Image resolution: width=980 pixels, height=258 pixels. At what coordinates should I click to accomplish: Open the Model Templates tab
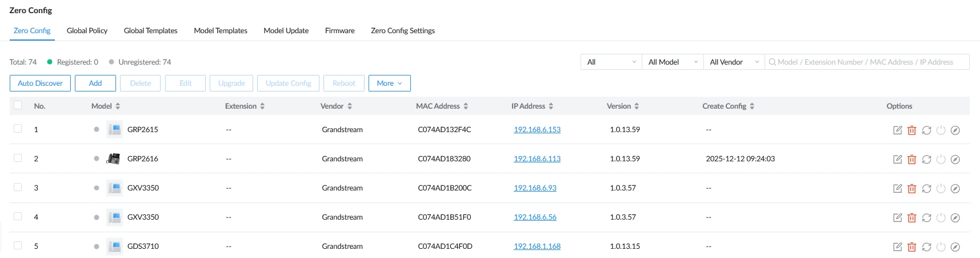[221, 31]
